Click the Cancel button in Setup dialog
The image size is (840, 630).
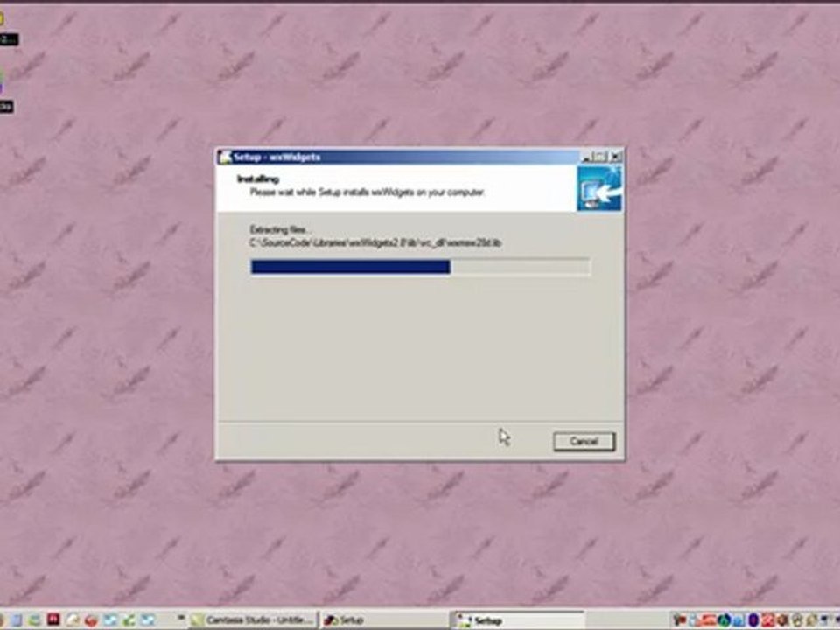pos(584,441)
